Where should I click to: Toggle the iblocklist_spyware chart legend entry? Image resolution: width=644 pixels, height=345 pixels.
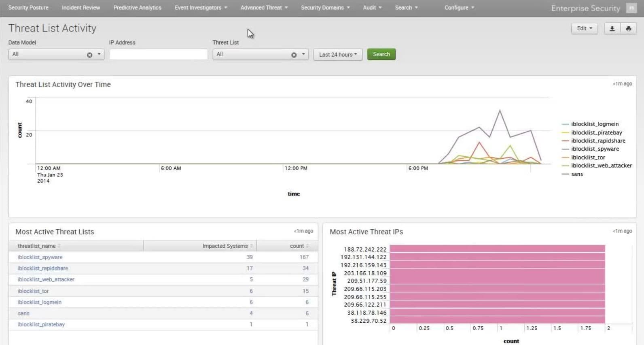point(590,149)
